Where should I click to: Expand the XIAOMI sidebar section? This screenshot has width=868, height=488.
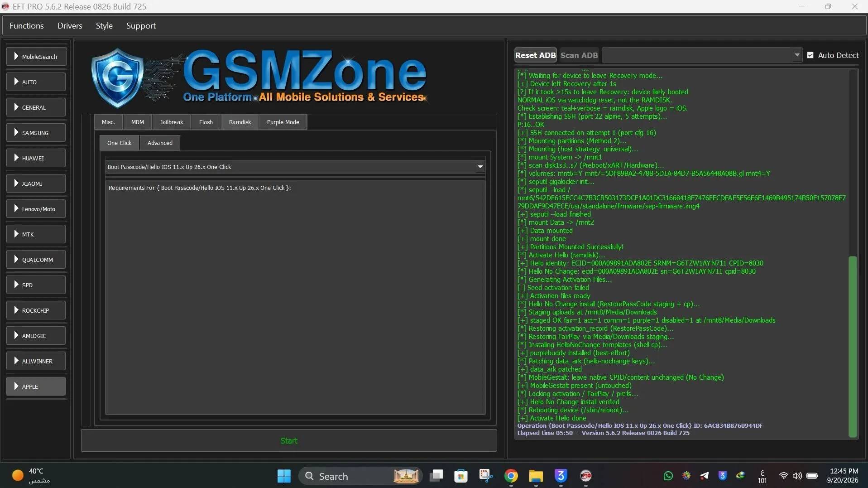[36, 184]
